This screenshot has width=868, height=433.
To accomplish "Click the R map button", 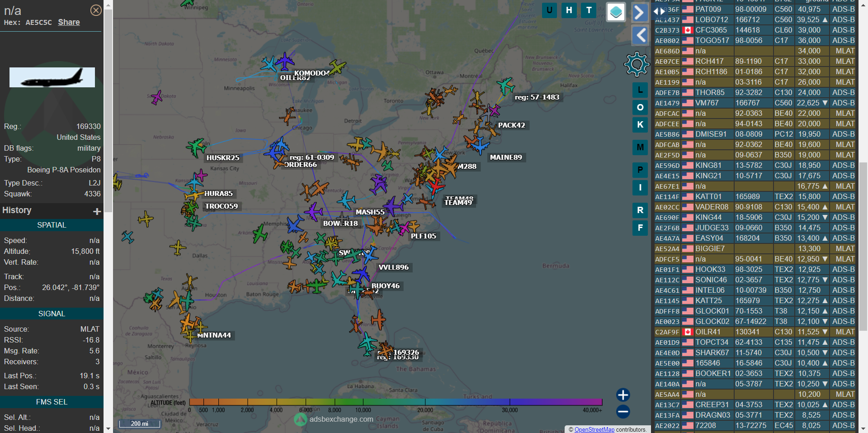I will [x=640, y=210].
